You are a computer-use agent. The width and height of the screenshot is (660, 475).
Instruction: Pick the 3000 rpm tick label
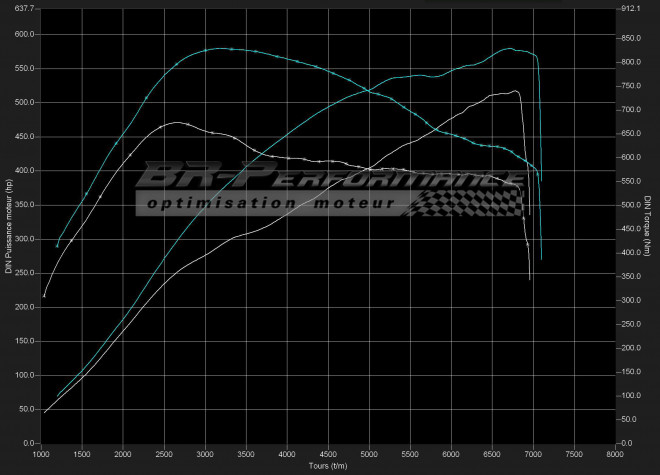point(205,454)
